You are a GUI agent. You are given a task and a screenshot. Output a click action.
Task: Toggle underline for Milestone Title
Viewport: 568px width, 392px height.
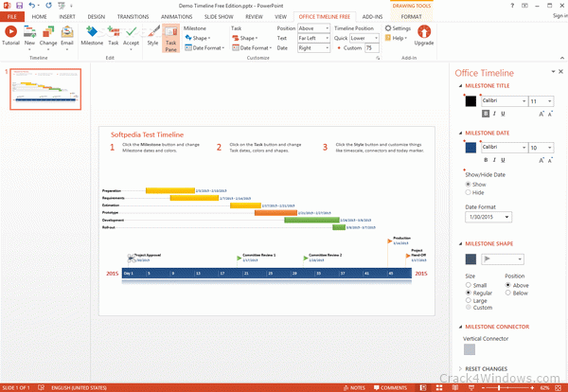click(x=503, y=114)
